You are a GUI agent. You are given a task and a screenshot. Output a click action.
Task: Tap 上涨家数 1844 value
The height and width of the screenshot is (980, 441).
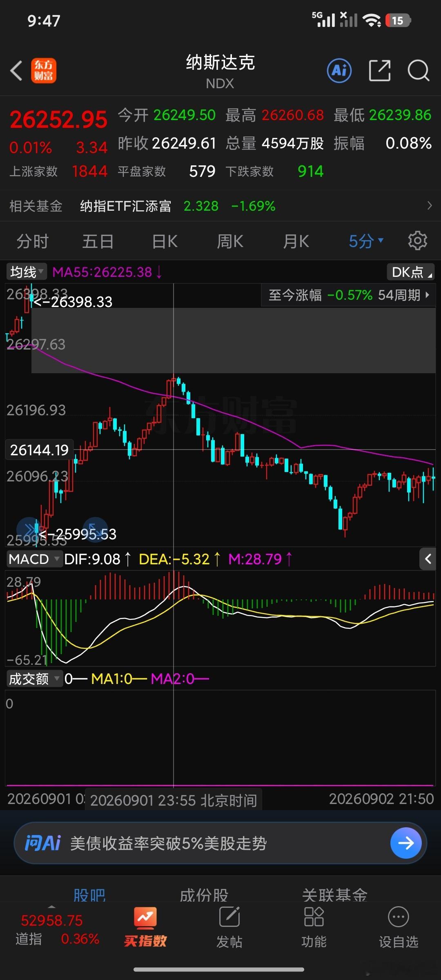click(89, 171)
